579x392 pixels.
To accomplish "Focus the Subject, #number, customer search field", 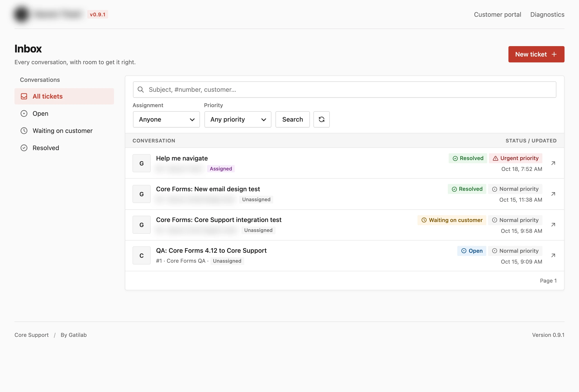I will (x=344, y=89).
